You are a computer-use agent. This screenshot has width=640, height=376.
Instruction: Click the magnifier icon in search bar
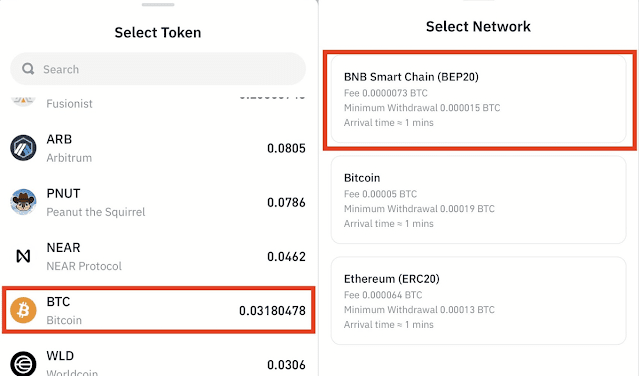[x=28, y=69]
